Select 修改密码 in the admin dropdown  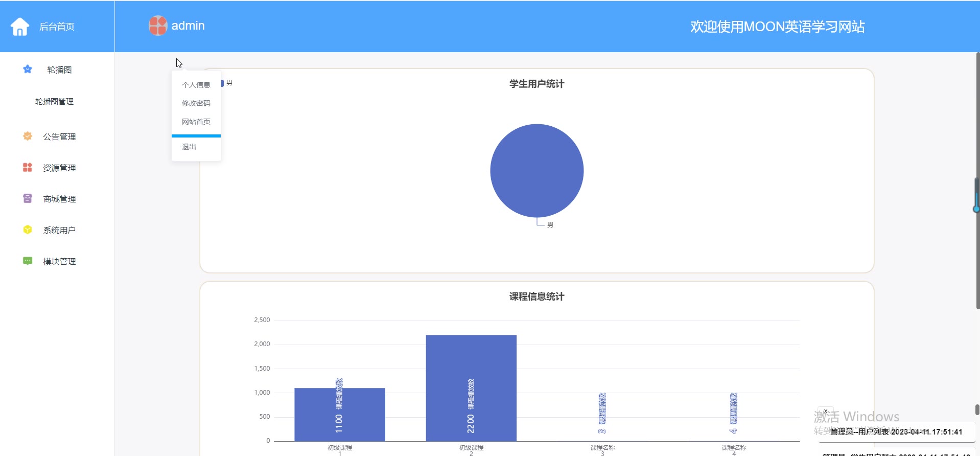click(x=196, y=103)
